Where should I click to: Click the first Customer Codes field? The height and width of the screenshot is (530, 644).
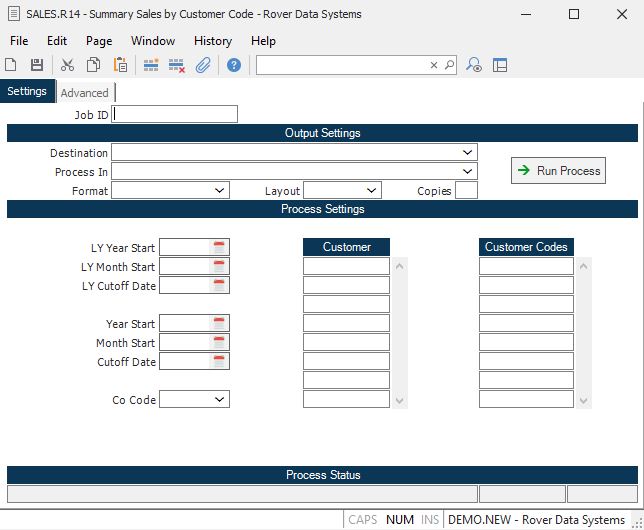click(526, 266)
